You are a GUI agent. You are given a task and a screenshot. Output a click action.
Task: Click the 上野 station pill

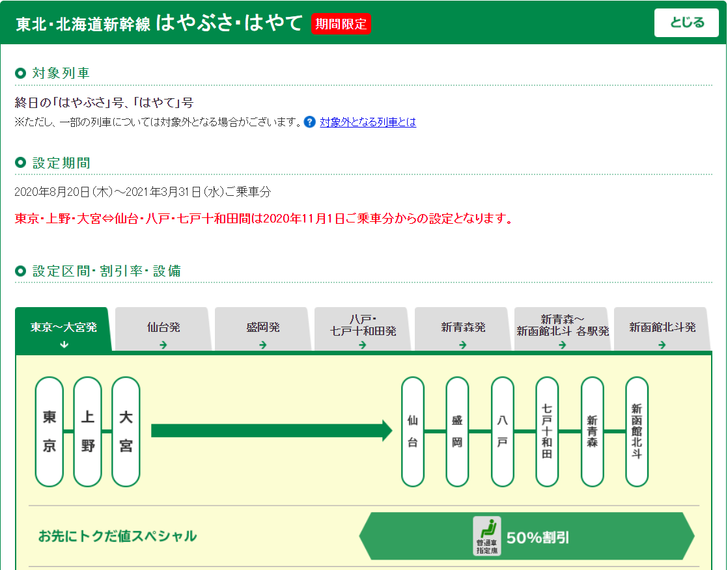point(88,431)
